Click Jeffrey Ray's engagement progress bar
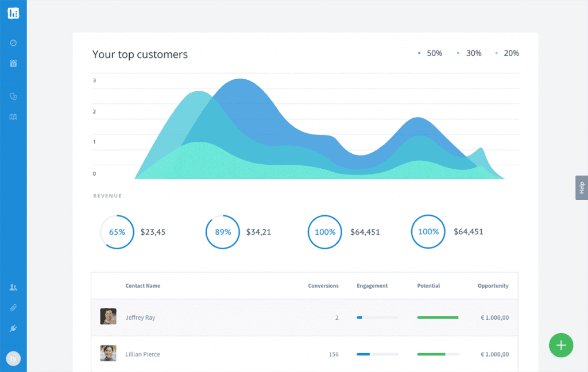588x372 pixels. tap(377, 317)
